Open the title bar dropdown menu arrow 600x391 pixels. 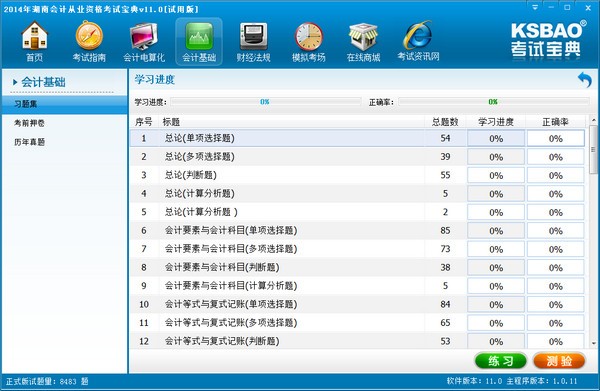coord(535,7)
